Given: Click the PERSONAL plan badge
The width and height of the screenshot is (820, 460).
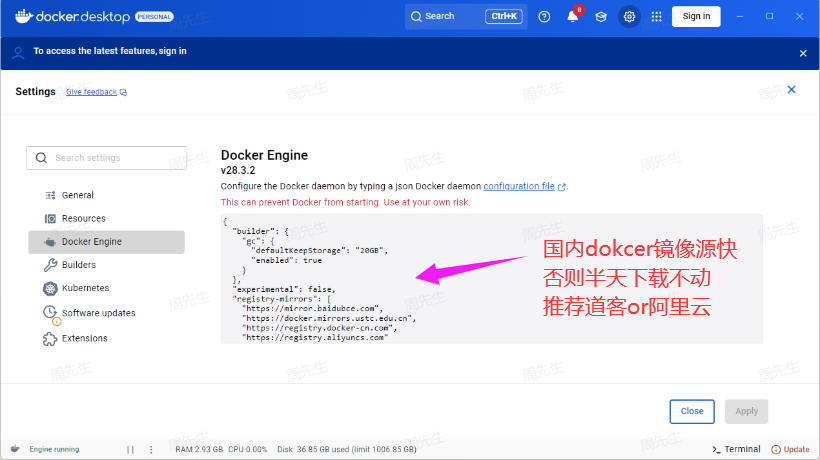Looking at the screenshot, I should point(154,17).
